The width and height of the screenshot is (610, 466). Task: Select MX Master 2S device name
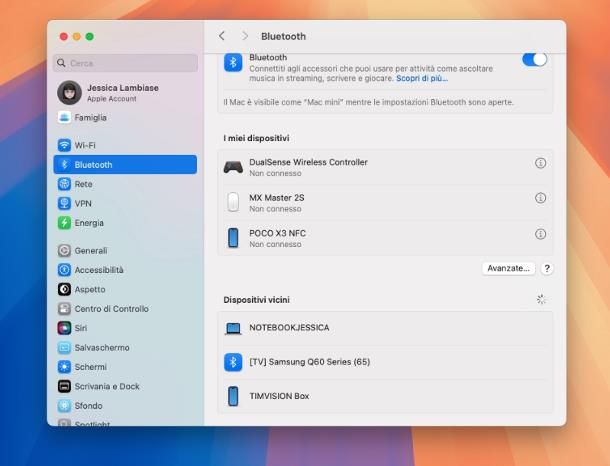click(x=277, y=198)
